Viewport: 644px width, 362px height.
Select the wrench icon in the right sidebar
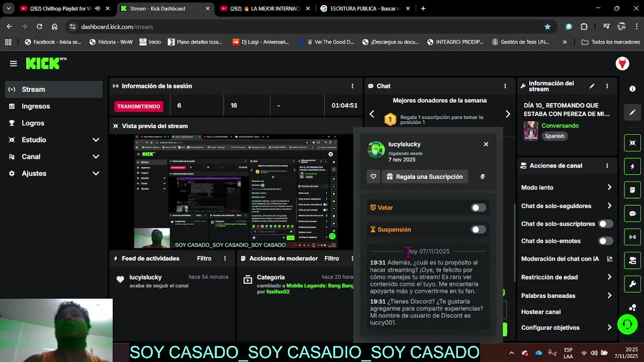(x=632, y=284)
